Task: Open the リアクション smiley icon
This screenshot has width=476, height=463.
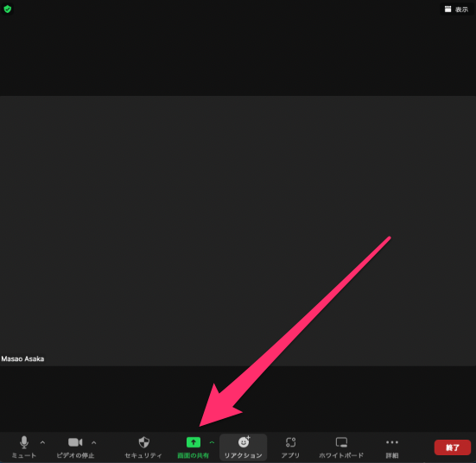Action: click(244, 442)
